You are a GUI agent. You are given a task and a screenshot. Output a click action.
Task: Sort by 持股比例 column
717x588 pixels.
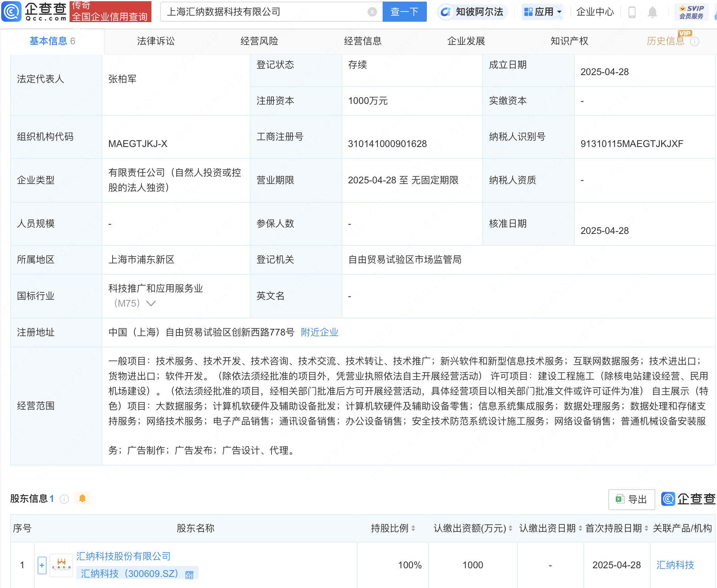[413, 528]
